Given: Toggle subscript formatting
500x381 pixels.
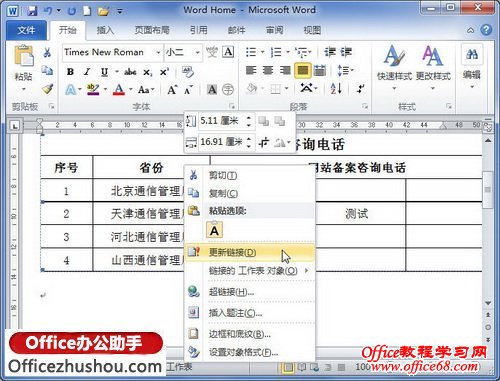Looking at the screenshot, I should [148, 72].
